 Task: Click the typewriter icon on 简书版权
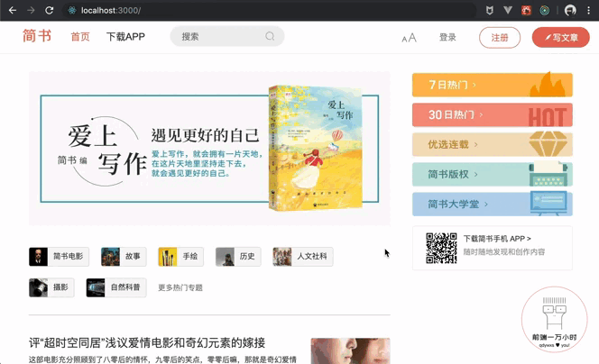(x=548, y=174)
